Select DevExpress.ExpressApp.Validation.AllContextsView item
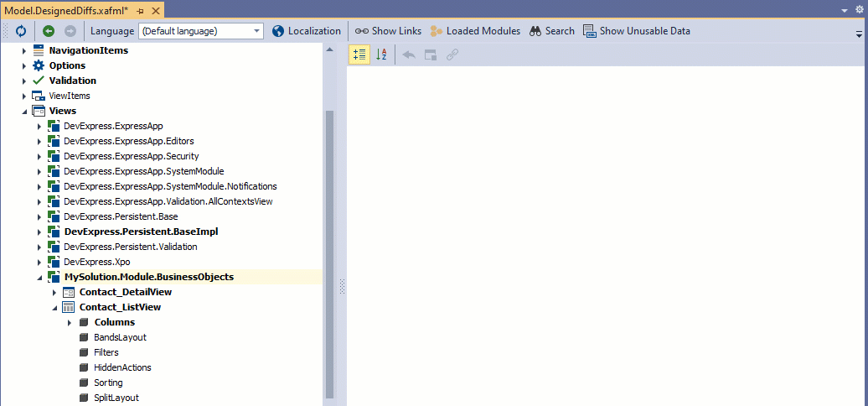 (x=168, y=201)
